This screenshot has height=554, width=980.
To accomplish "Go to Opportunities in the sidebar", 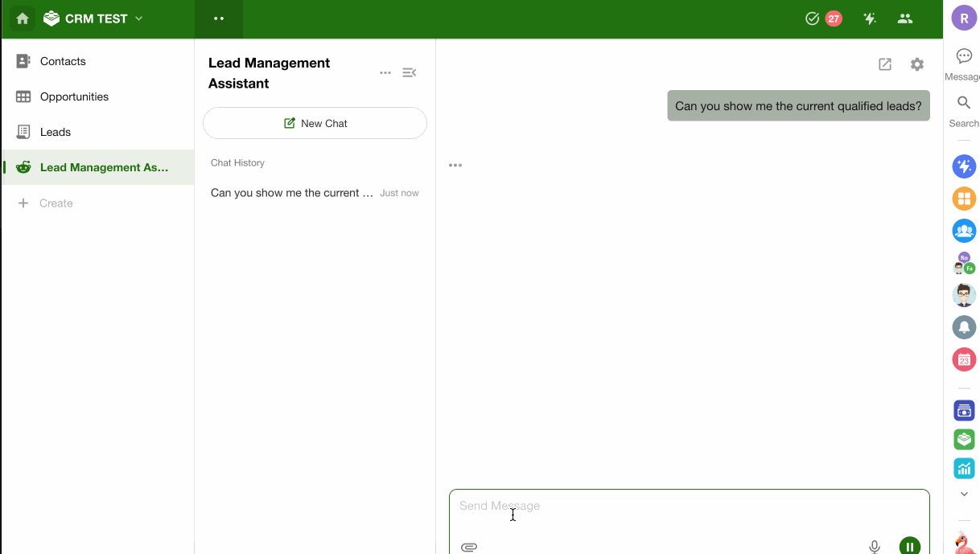I will 74,96.
